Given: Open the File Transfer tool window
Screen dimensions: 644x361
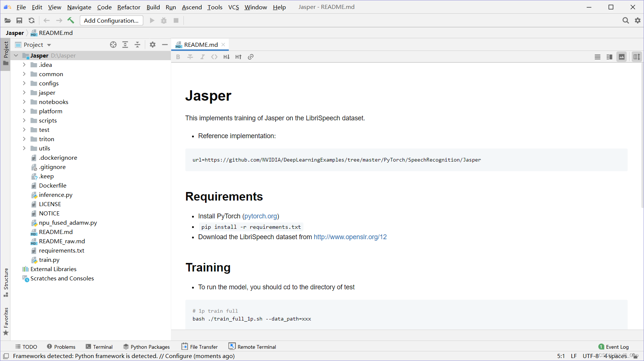Looking at the screenshot, I should (x=199, y=347).
